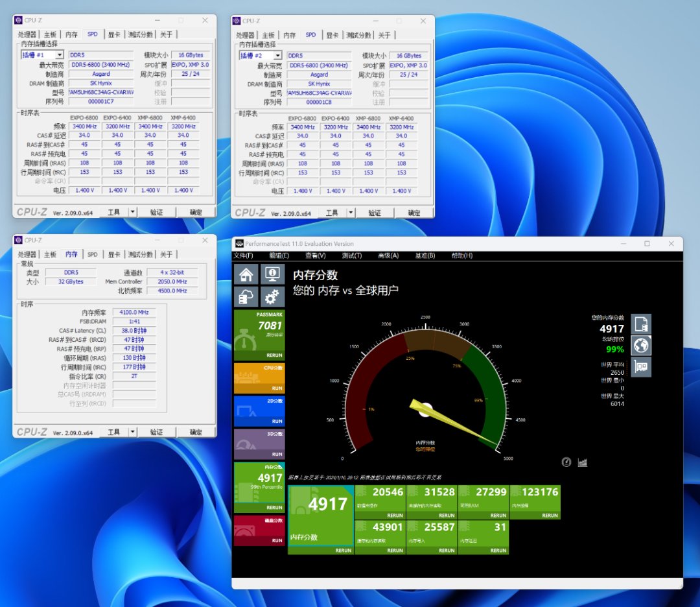Open the 高级(A) menu

tap(388, 256)
